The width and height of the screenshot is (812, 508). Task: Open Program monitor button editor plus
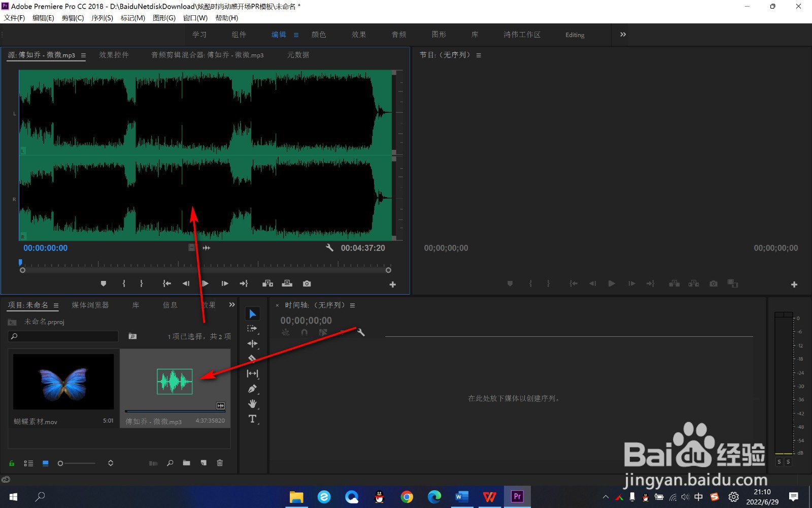pos(794,284)
